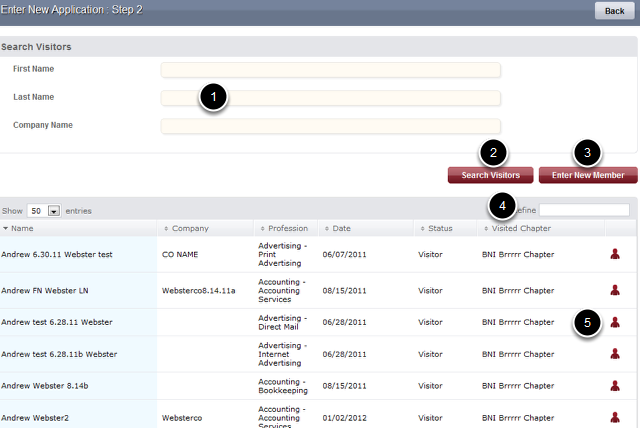Select the Company Name text box
This screenshot has height=428, width=640.
[330, 126]
